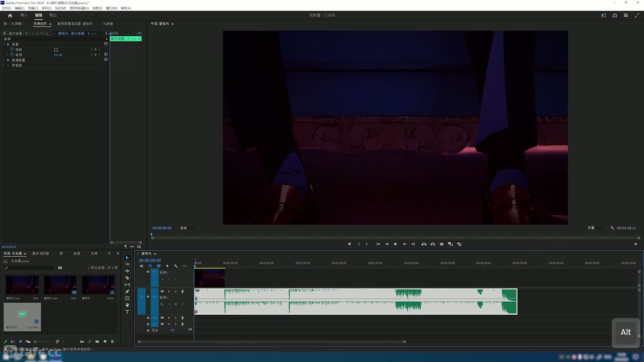The width and height of the screenshot is (644, 362).
Task: Go to 导出 workspace
Action: pos(53,15)
